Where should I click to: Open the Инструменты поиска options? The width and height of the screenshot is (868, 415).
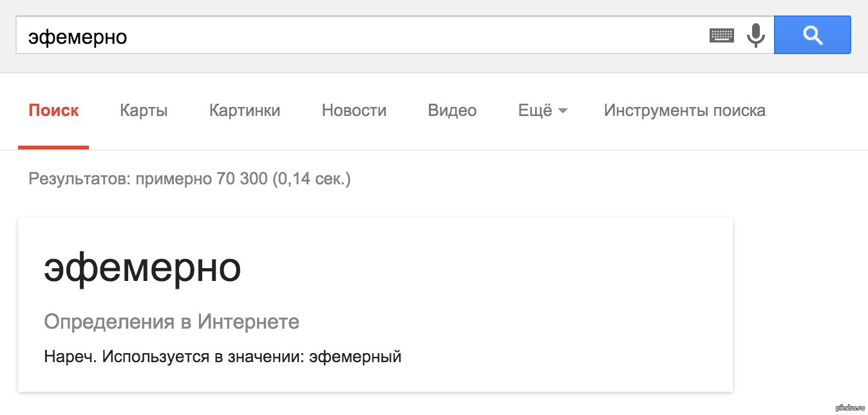point(684,111)
